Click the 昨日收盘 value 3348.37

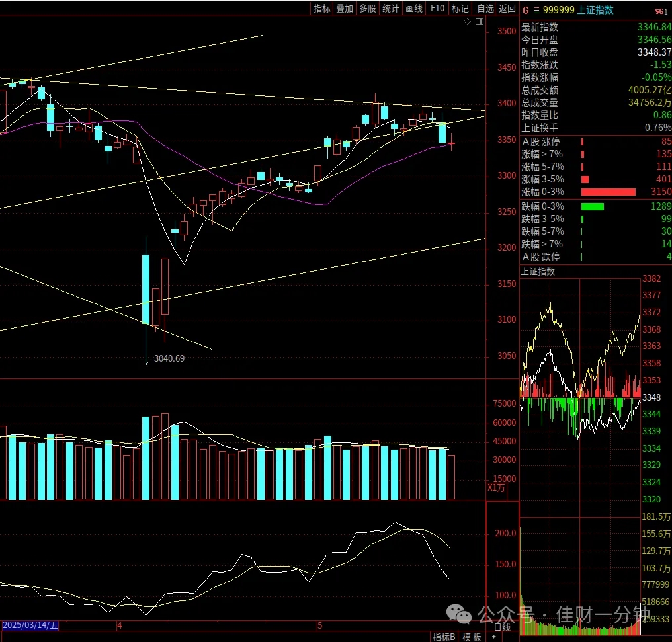click(x=654, y=52)
